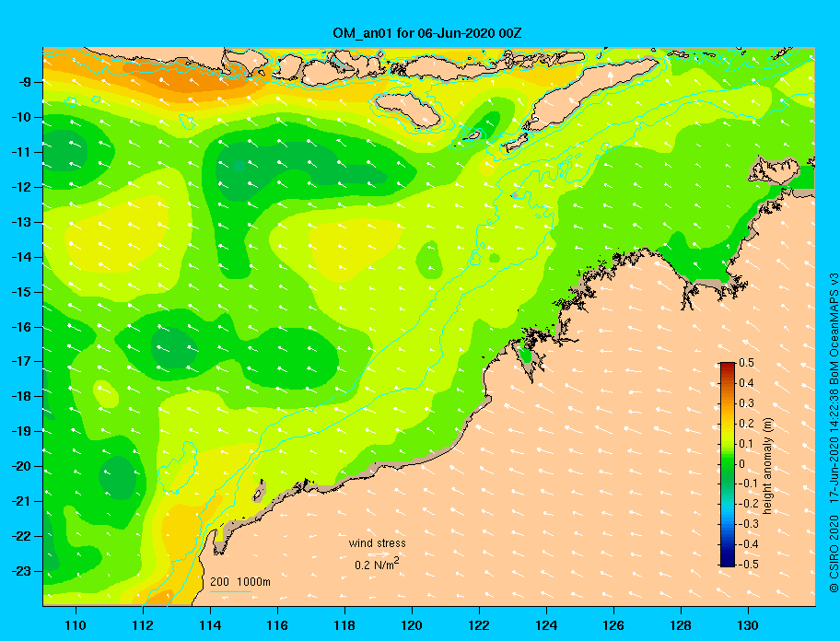Screen dimensions: 840x641
Task: Click latitude label -20 on the axis
Action: [21, 466]
